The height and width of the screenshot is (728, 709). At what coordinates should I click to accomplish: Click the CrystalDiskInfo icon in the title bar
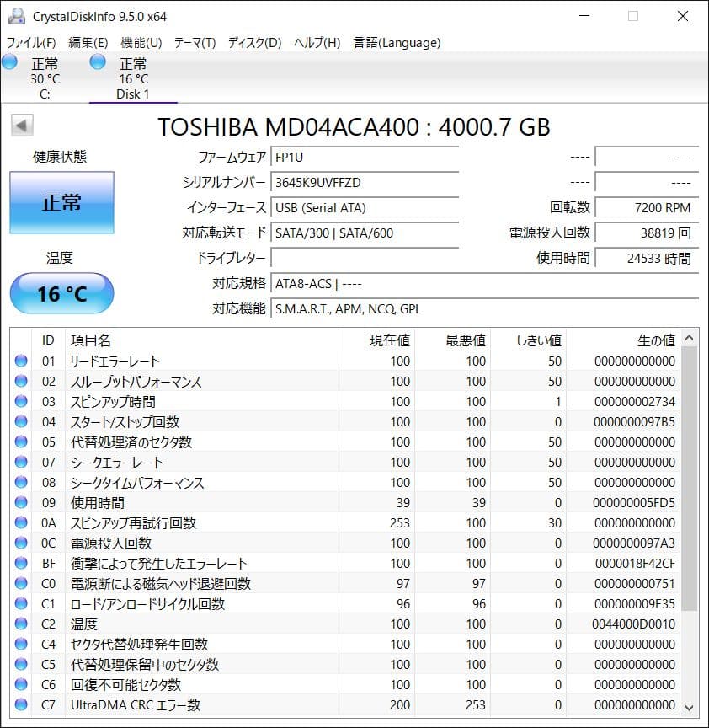pos(17,15)
